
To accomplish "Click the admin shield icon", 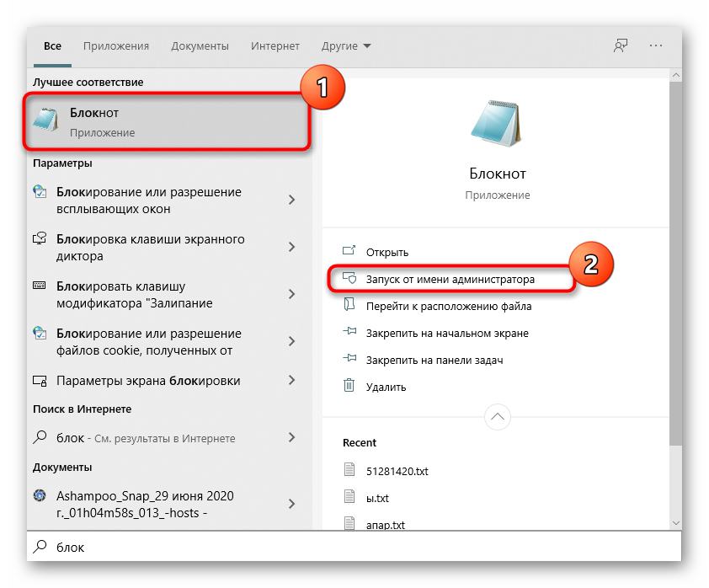I will (x=349, y=278).
